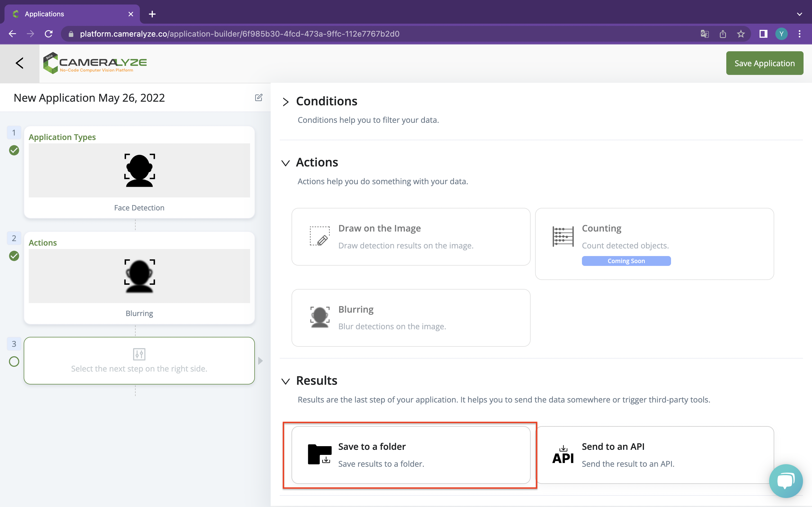Expand the Conditions section chevron
The image size is (812, 507).
[286, 102]
